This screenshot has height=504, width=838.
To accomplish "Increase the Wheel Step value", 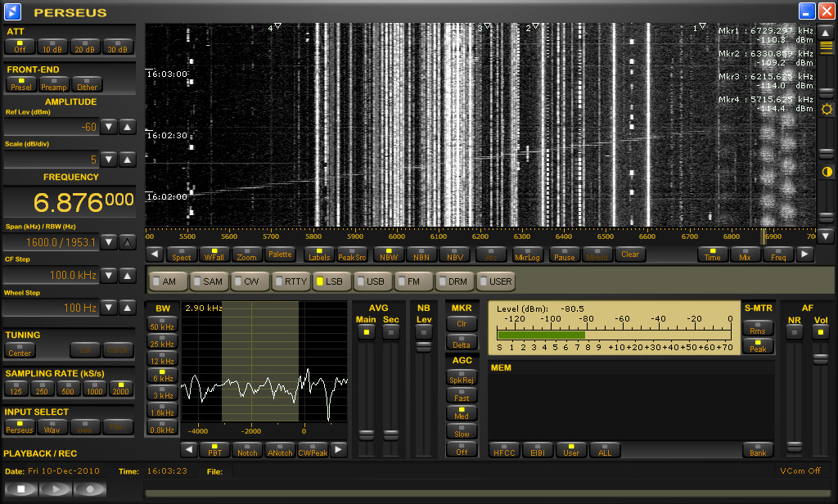I will 127,308.
